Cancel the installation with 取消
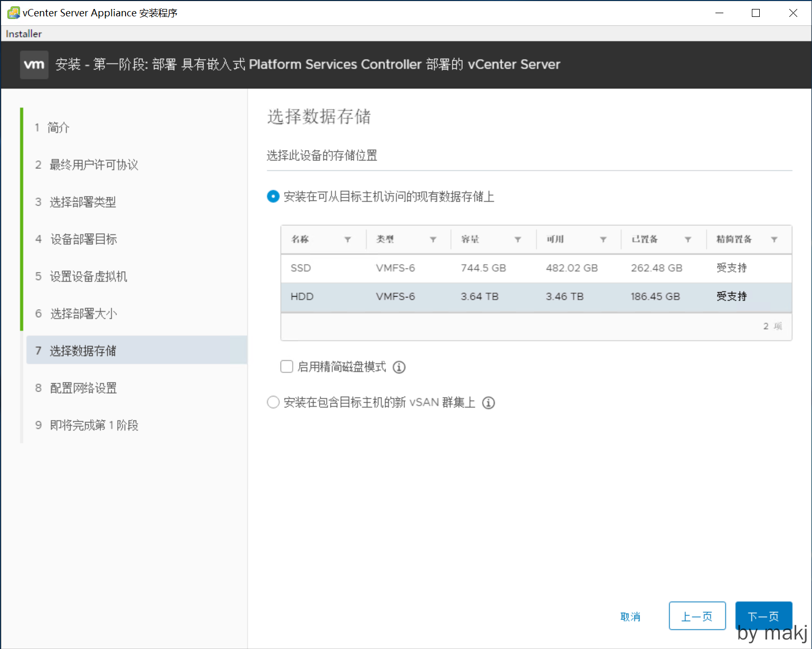 (x=631, y=616)
